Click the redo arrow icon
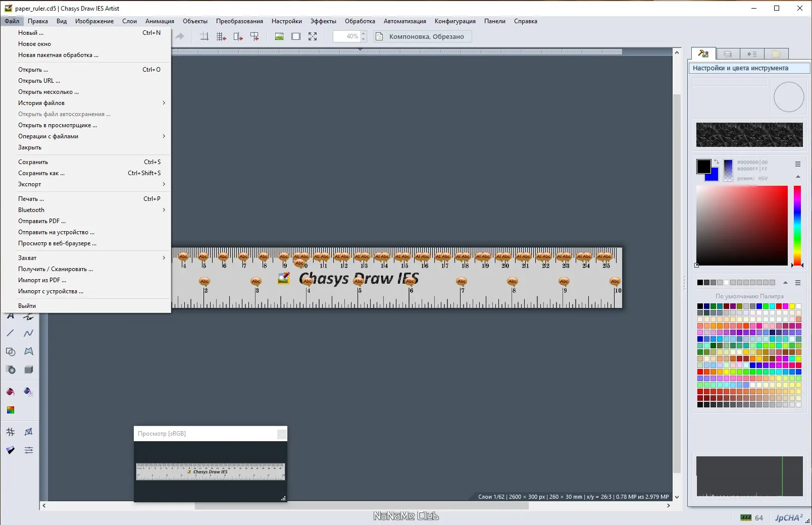812x525 pixels. click(180, 36)
